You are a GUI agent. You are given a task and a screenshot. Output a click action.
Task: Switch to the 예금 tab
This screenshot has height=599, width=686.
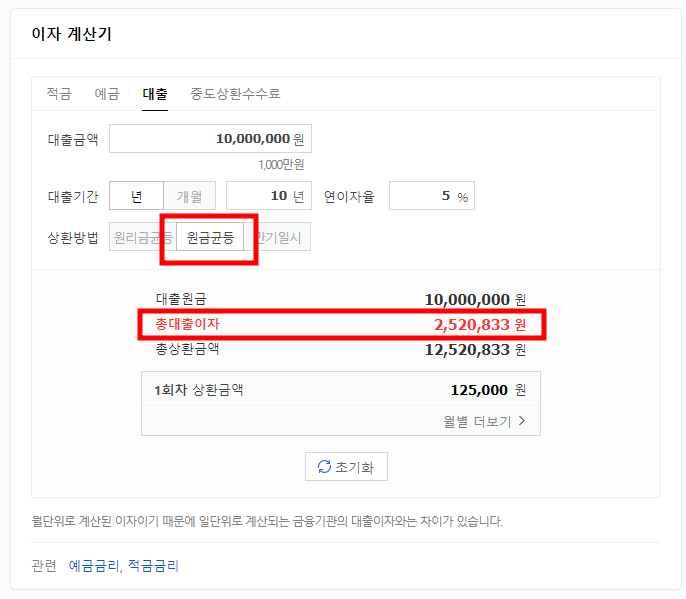point(107,94)
